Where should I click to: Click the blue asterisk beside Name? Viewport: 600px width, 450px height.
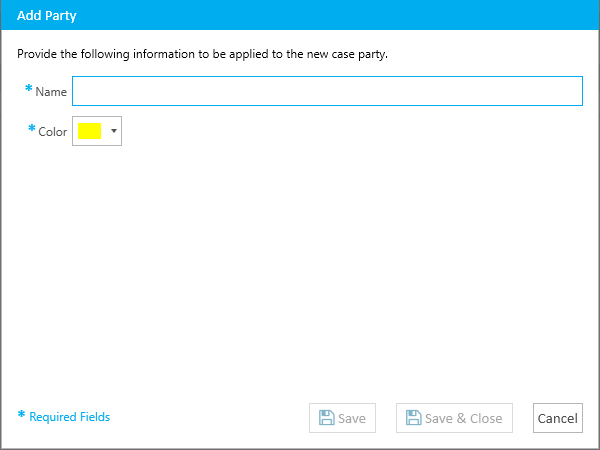[28, 88]
